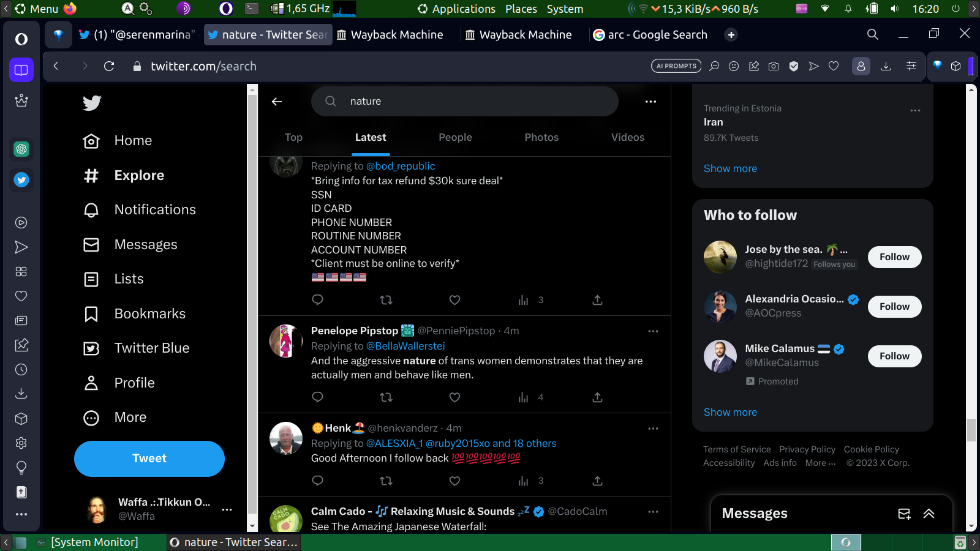Image resolution: width=980 pixels, height=551 pixels.
Task: Switch to the People search tab
Action: click(455, 138)
